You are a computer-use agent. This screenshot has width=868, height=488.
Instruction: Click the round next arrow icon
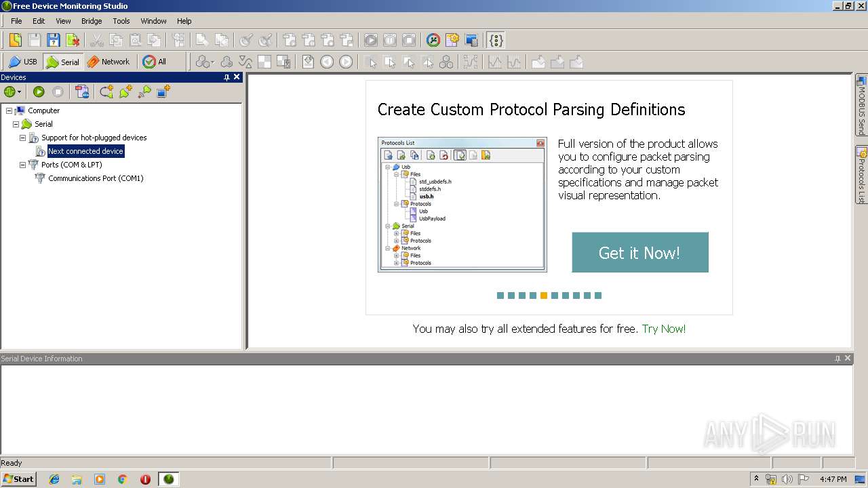point(346,62)
